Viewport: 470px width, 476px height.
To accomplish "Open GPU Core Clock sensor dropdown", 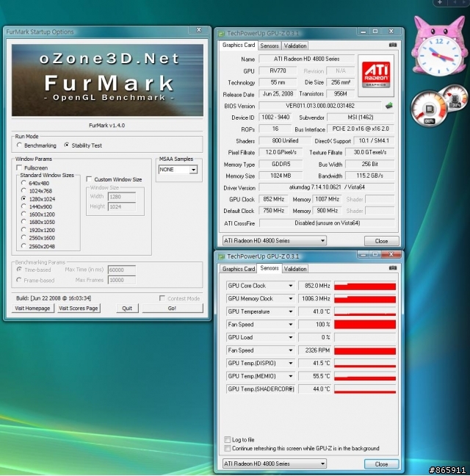I will [290, 286].
